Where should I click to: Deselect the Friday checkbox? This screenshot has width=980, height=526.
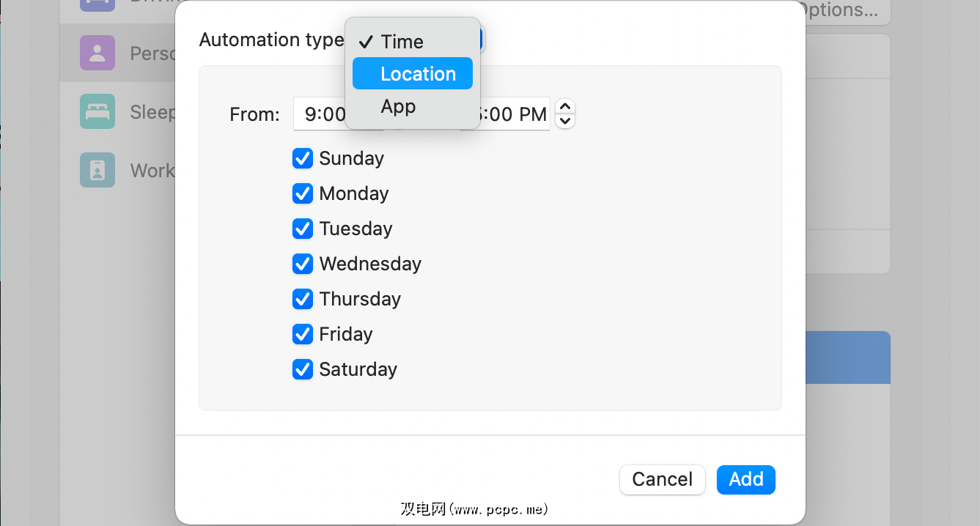click(303, 334)
